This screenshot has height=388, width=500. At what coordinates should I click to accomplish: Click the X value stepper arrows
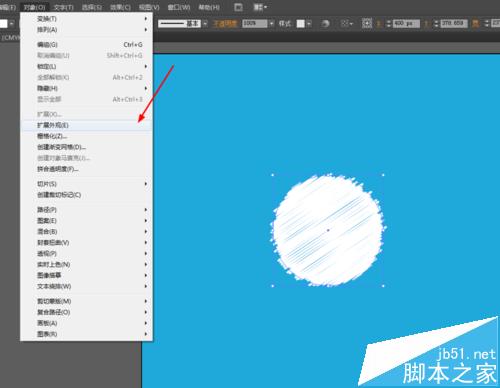pos(388,24)
